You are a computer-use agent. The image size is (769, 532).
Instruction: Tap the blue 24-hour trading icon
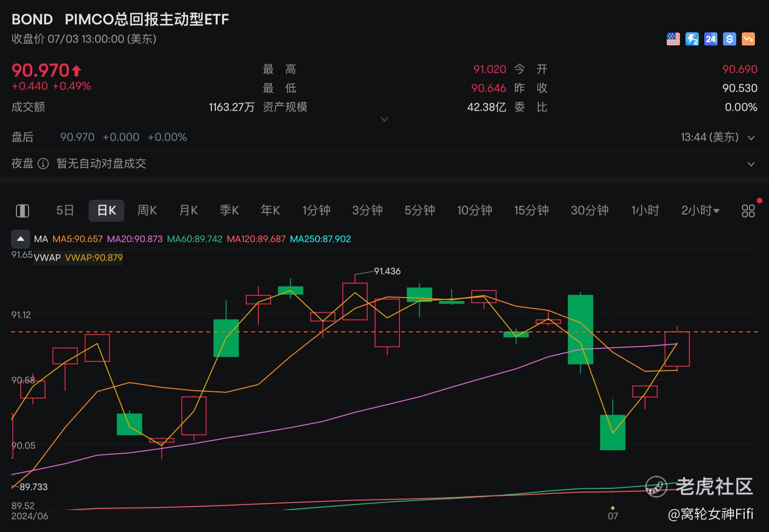(711, 39)
